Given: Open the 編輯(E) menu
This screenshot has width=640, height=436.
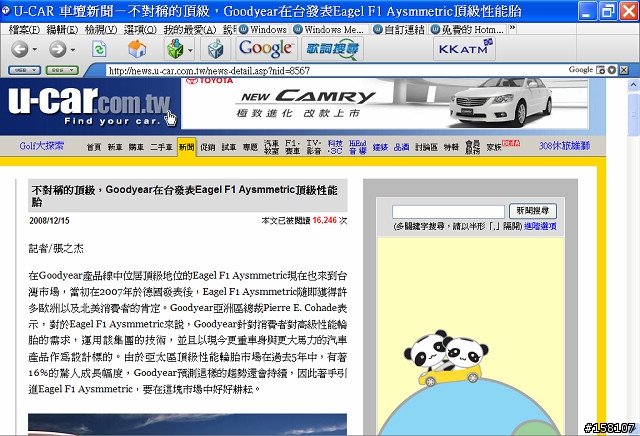Looking at the screenshot, I should (62, 29).
